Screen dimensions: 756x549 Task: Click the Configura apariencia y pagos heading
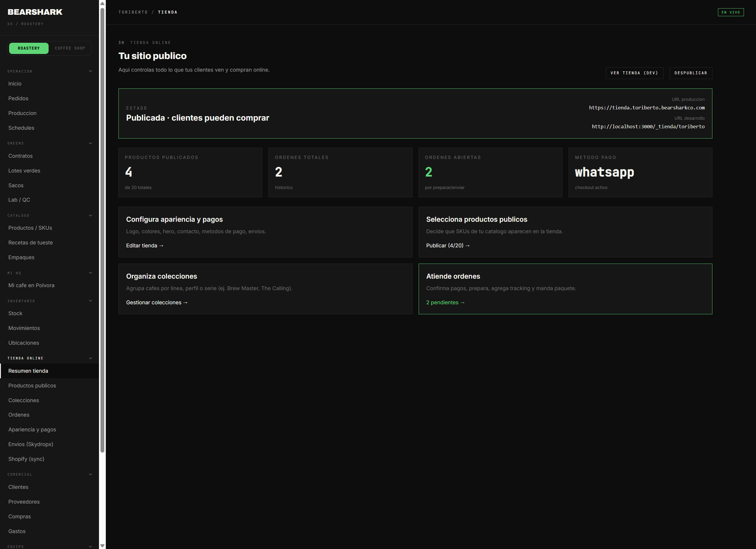point(174,219)
